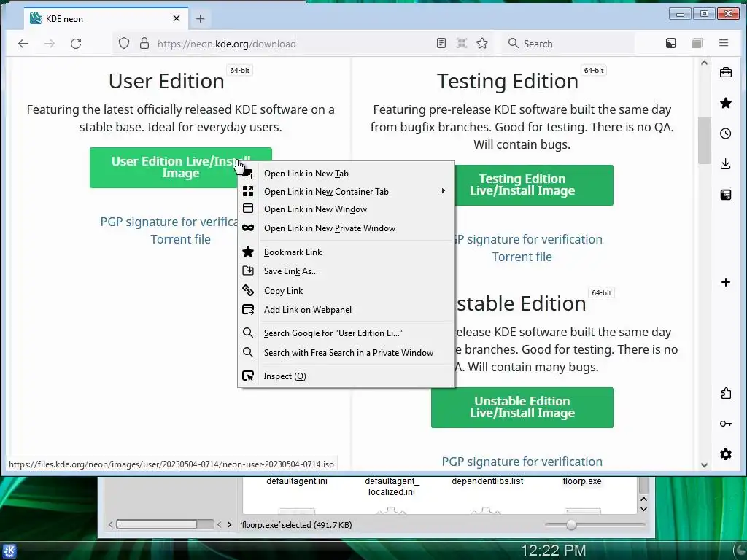Select defaultagent.ini in file manager window
The height and width of the screenshot is (560, 747).
click(296, 481)
